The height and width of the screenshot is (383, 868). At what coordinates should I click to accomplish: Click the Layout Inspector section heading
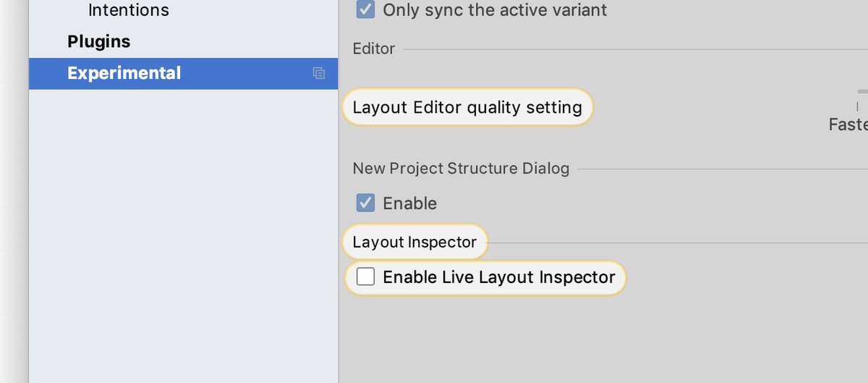click(x=414, y=243)
